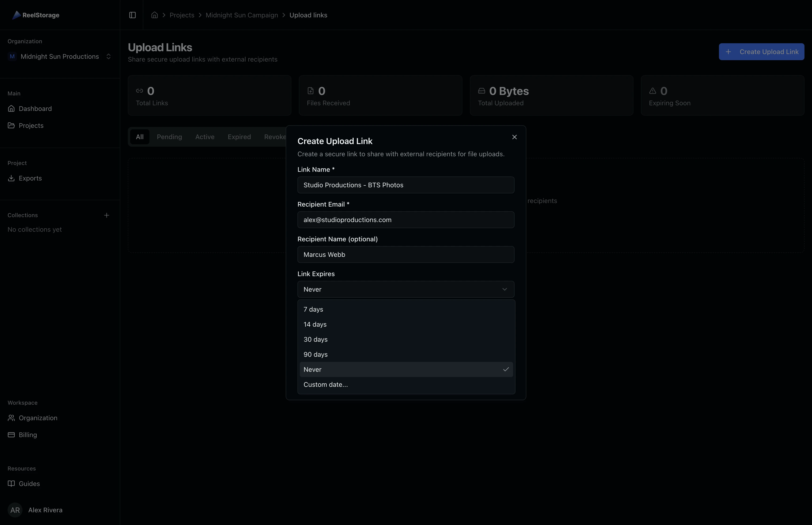Screen dimensions: 812x525
Task: Open Billing via the card icon
Action: click(12, 435)
